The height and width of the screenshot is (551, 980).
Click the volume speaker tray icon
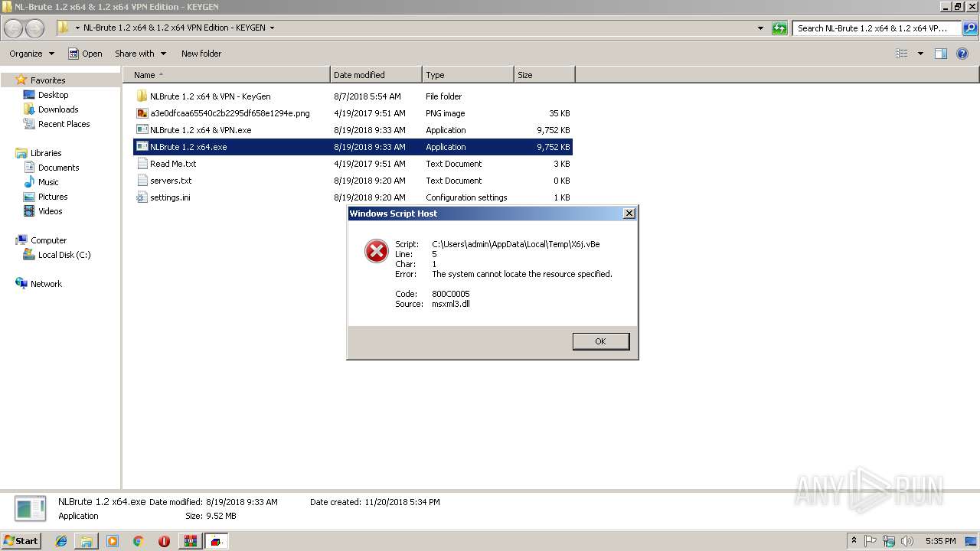point(906,541)
